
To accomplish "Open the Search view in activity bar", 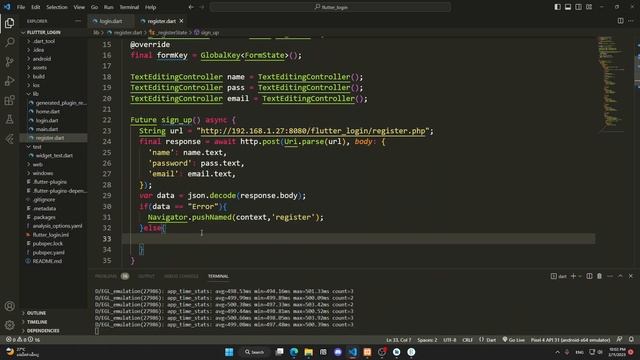I will tap(9, 42).
